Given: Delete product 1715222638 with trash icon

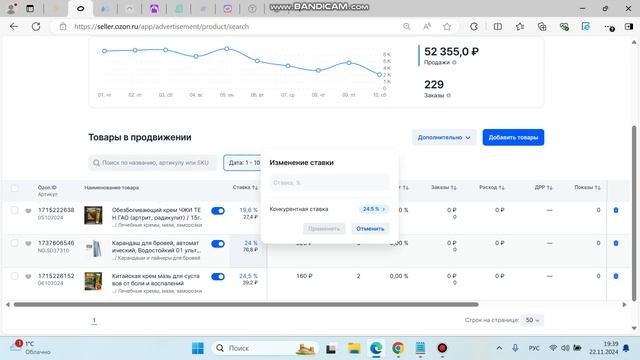Looking at the screenshot, I should (616, 210).
